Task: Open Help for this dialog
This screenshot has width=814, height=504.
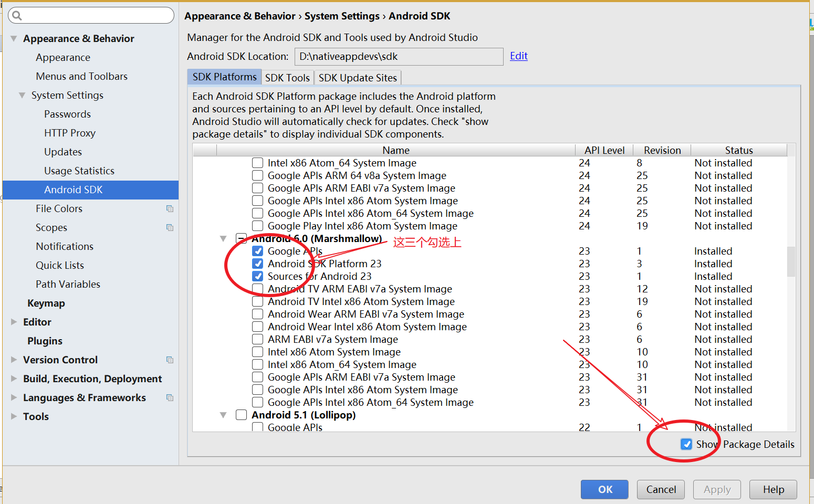Action: point(773,489)
